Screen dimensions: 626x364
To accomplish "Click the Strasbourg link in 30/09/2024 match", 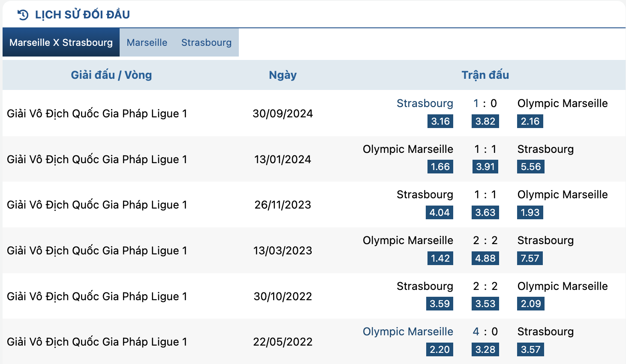I will pos(424,103).
